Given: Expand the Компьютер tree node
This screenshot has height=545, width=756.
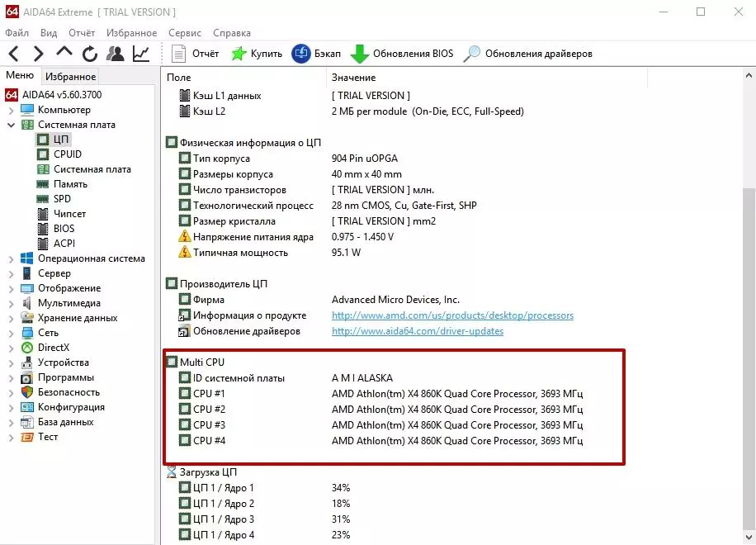Looking at the screenshot, I should pos(11,110).
